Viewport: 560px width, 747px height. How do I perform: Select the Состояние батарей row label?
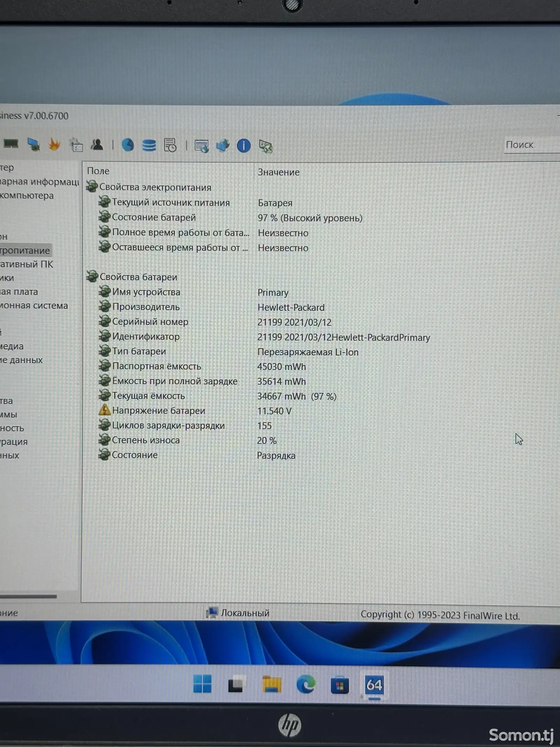click(x=154, y=217)
